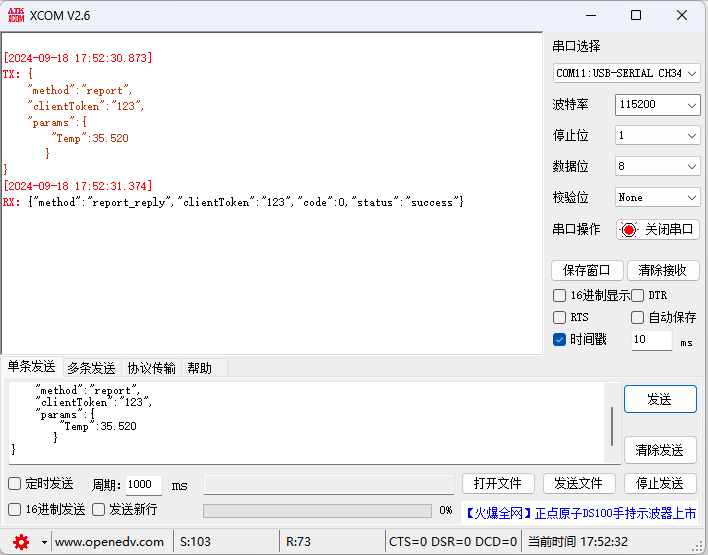Image resolution: width=708 pixels, height=555 pixels.
Task: Switch to the 协议传输 tab
Action: pos(151,367)
